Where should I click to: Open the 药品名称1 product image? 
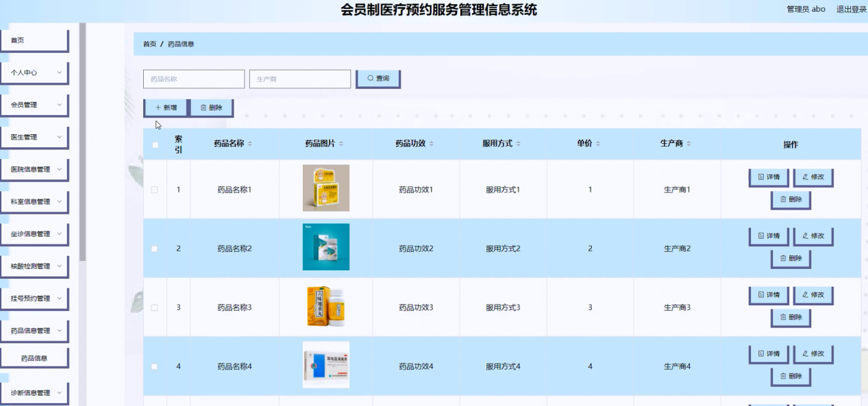(x=326, y=188)
